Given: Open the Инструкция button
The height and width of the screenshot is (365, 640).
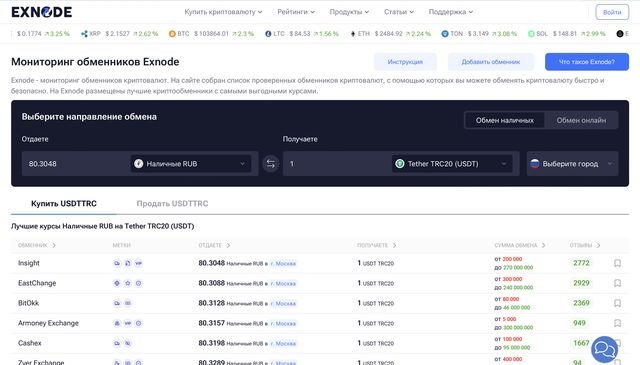Looking at the screenshot, I should (405, 62).
